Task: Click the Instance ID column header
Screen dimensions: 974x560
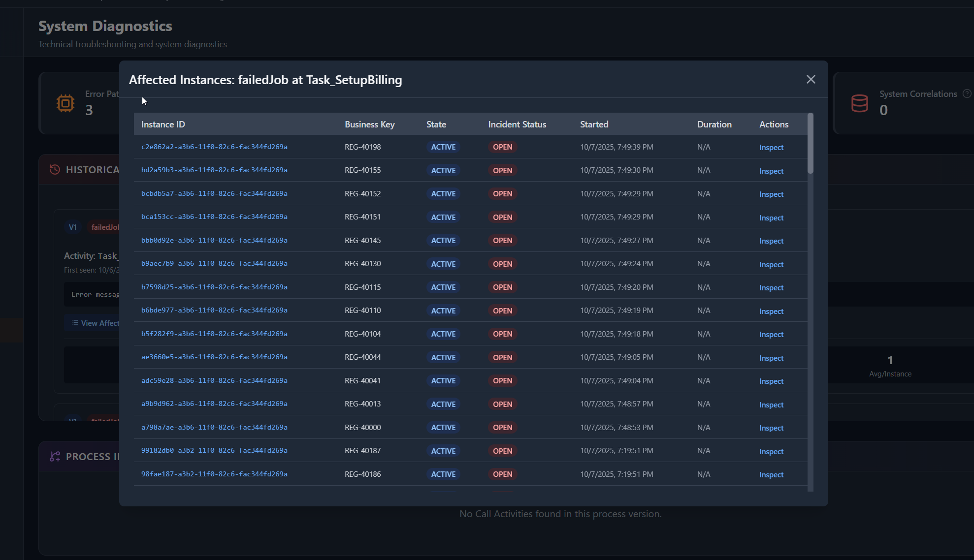Action: 163,124
